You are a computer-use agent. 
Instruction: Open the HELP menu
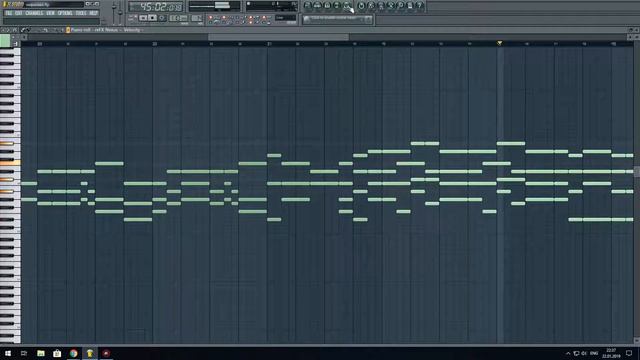tap(93, 13)
